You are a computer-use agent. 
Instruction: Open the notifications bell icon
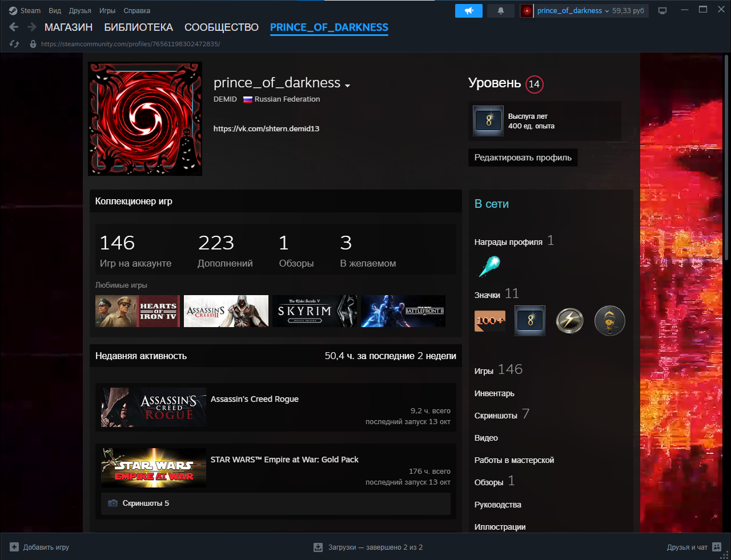tap(501, 11)
